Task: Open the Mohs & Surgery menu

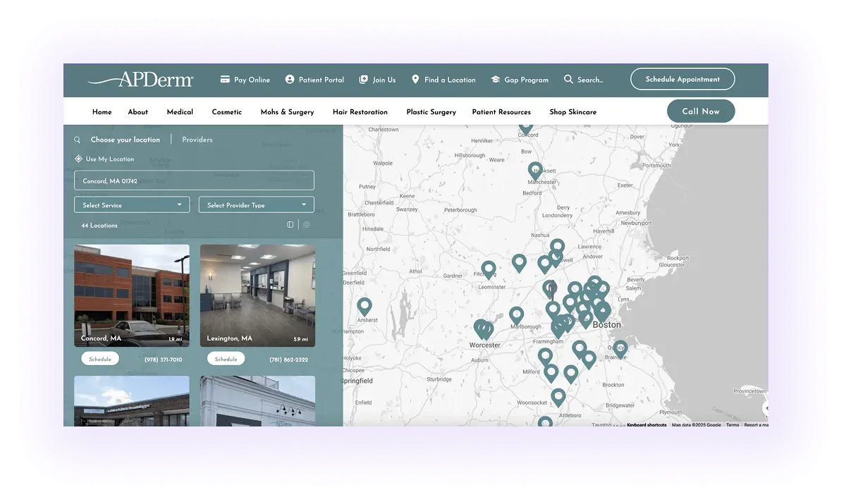Action: [287, 111]
